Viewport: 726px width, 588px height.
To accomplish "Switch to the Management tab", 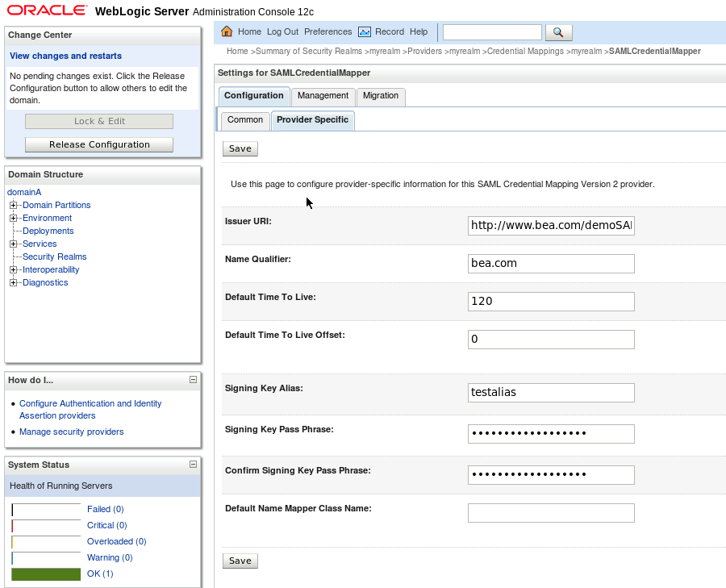I will (323, 95).
